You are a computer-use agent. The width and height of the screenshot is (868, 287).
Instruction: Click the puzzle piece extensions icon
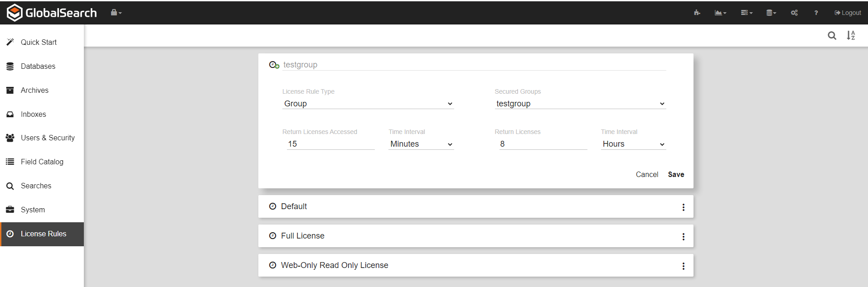click(x=697, y=13)
